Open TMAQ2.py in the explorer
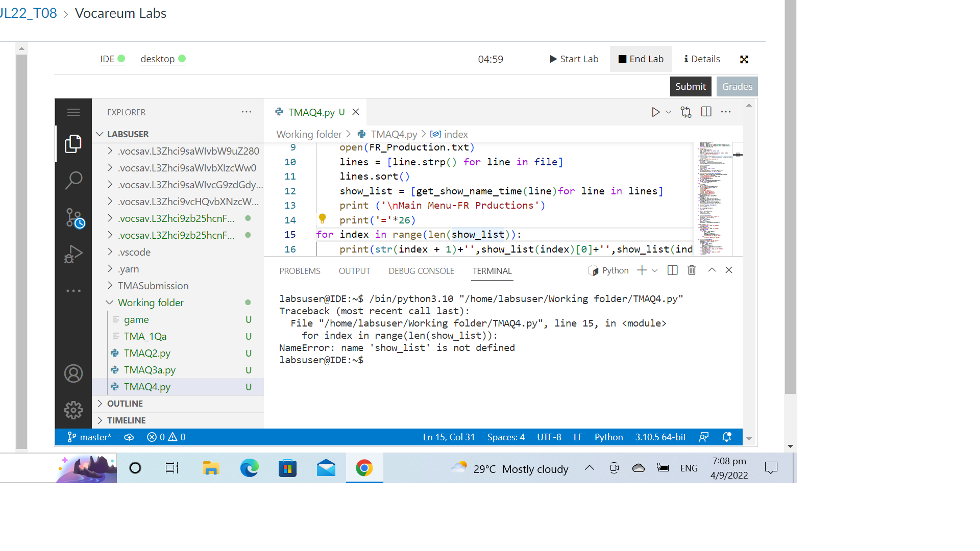Image resolution: width=980 pixels, height=551 pixels. click(x=147, y=353)
